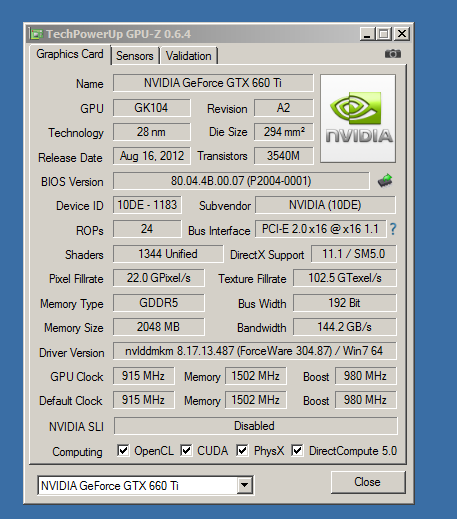Click the Bus Interface question mark
457x519 pixels.
(x=393, y=229)
